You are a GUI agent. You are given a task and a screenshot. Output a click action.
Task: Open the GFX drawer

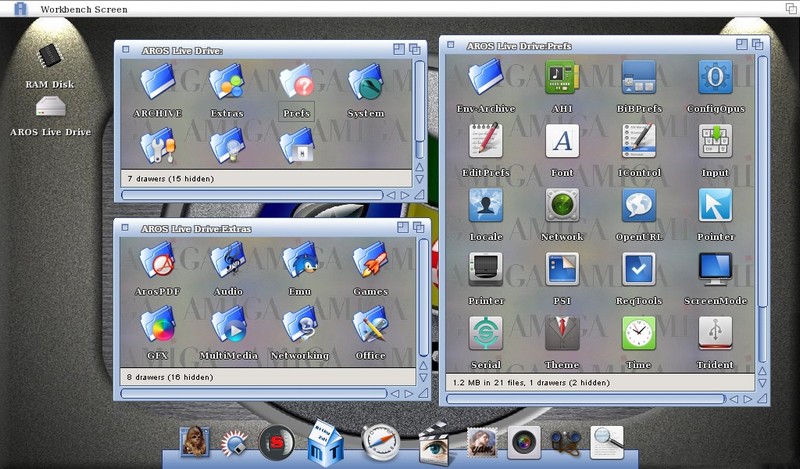157,324
